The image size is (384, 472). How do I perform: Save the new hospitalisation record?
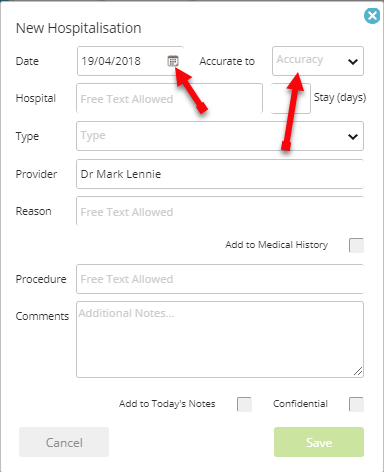tap(319, 442)
